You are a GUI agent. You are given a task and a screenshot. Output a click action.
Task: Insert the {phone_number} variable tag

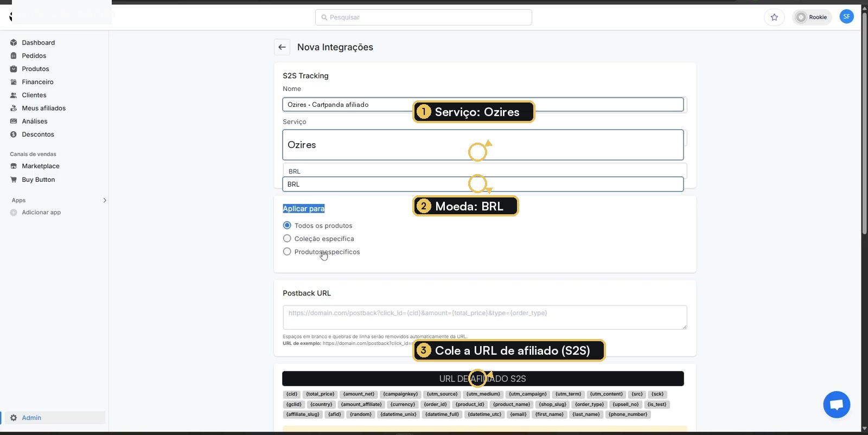pos(628,414)
